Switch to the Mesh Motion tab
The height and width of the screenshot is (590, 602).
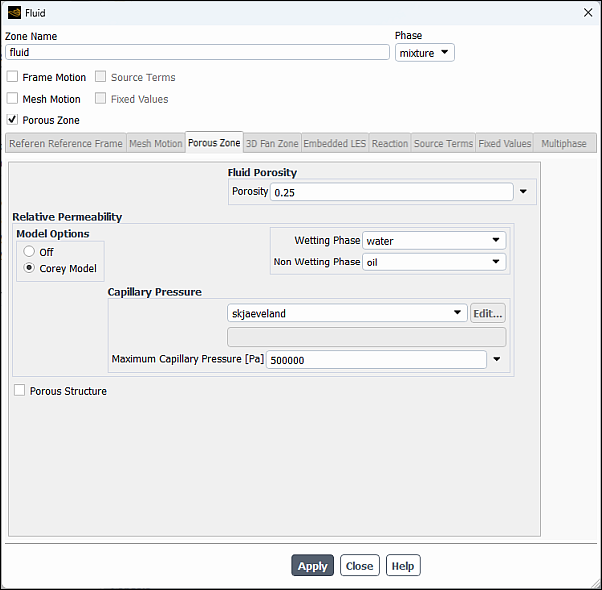click(x=155, y=144)
